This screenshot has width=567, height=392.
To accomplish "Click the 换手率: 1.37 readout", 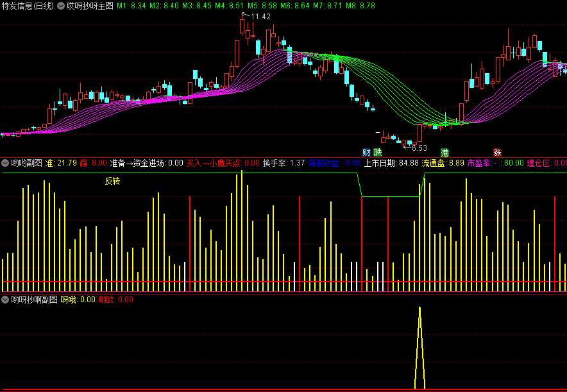I will (284, 163).
